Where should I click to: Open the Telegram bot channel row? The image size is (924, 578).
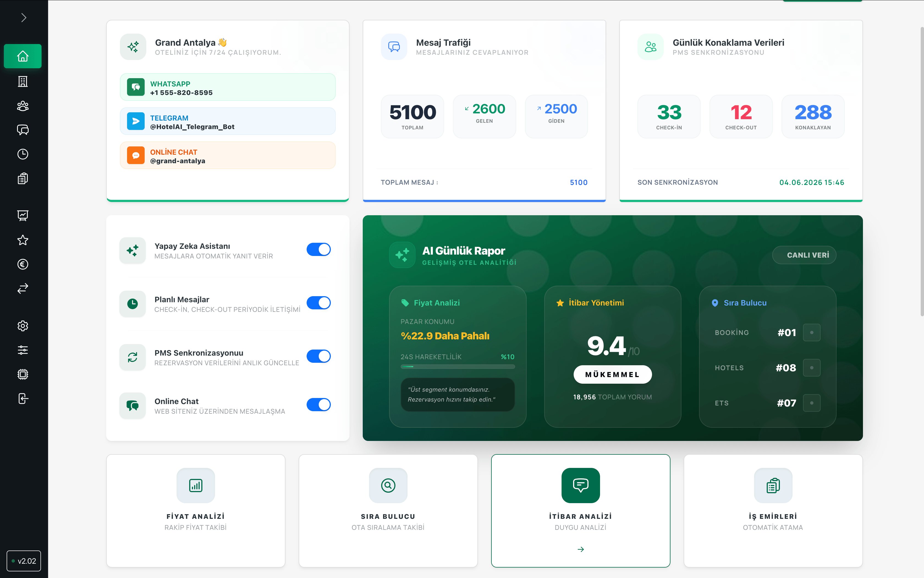[228, 121]
